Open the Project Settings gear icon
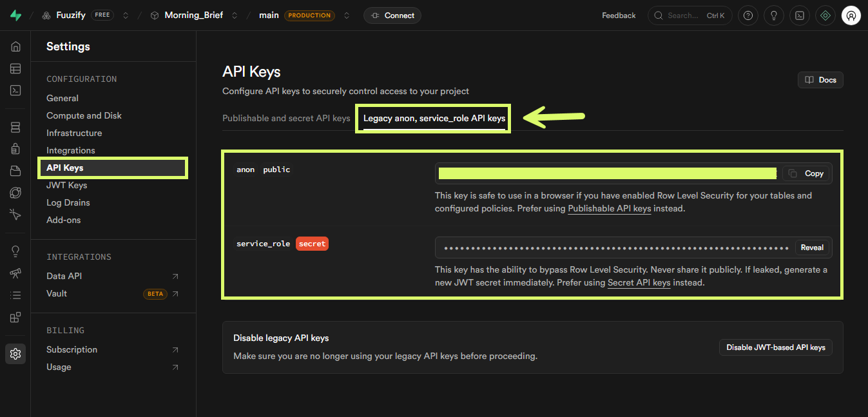The height and width of the screenshot is (417, 868). click(x=15, y=354)
